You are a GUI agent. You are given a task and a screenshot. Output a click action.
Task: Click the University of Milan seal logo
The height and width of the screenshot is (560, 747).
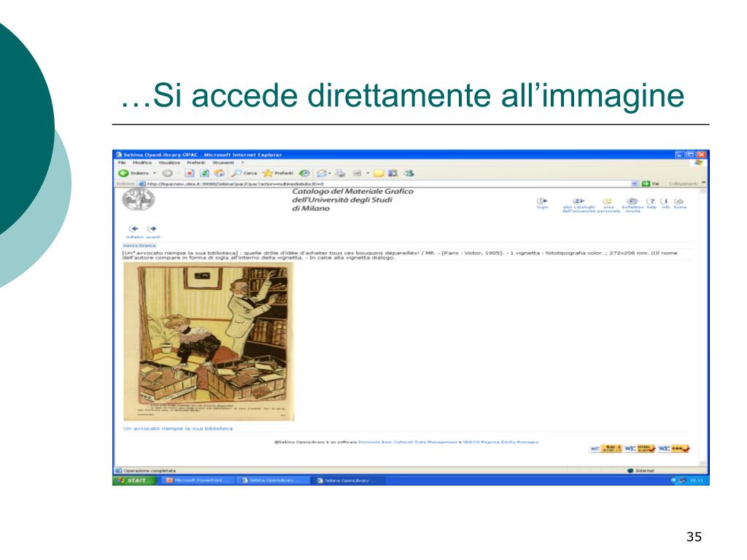tap(138, 200)
